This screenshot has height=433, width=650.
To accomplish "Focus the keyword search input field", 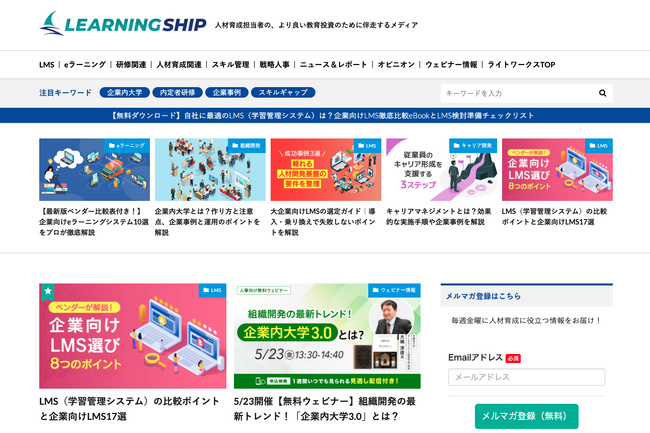I will coord(518,93).
